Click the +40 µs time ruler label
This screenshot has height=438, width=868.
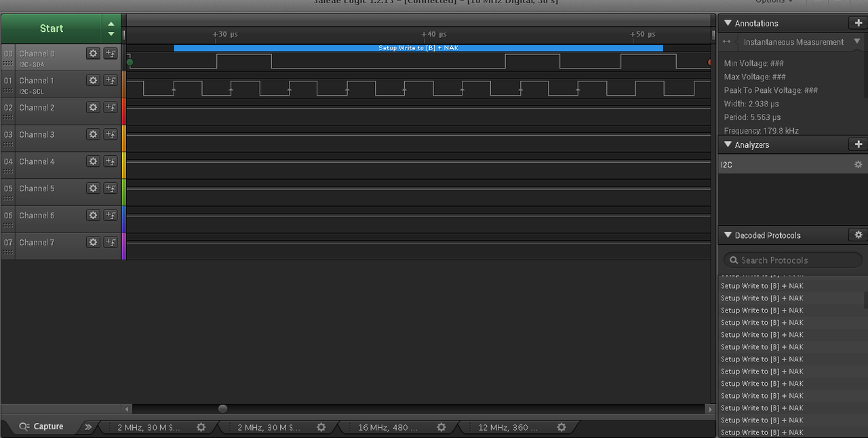(x=434, y=34)
